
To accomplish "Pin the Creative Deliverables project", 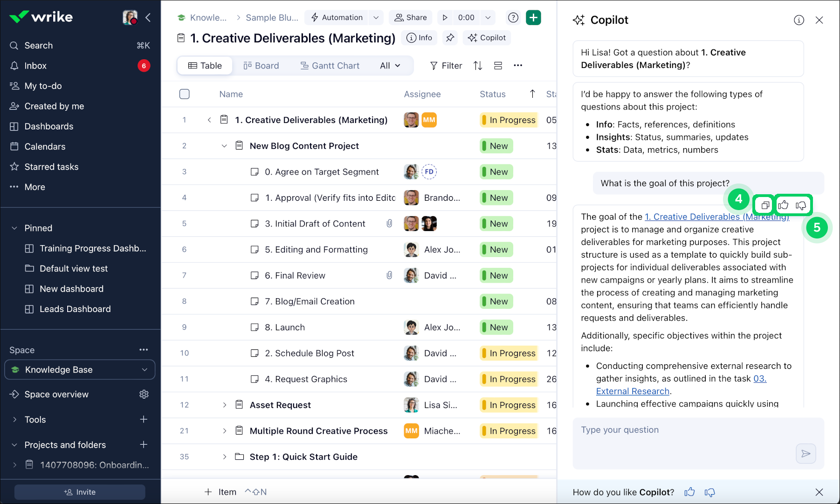I will pos(450,38).
